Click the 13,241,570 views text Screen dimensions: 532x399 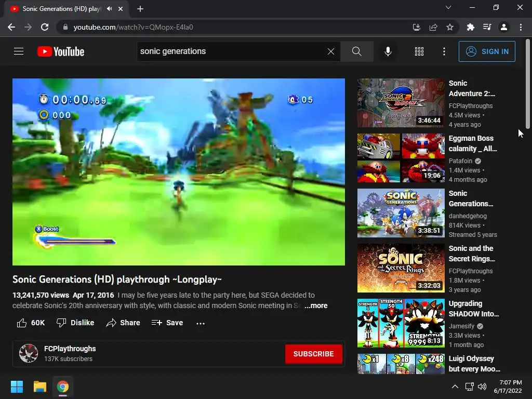click(41, 295)
